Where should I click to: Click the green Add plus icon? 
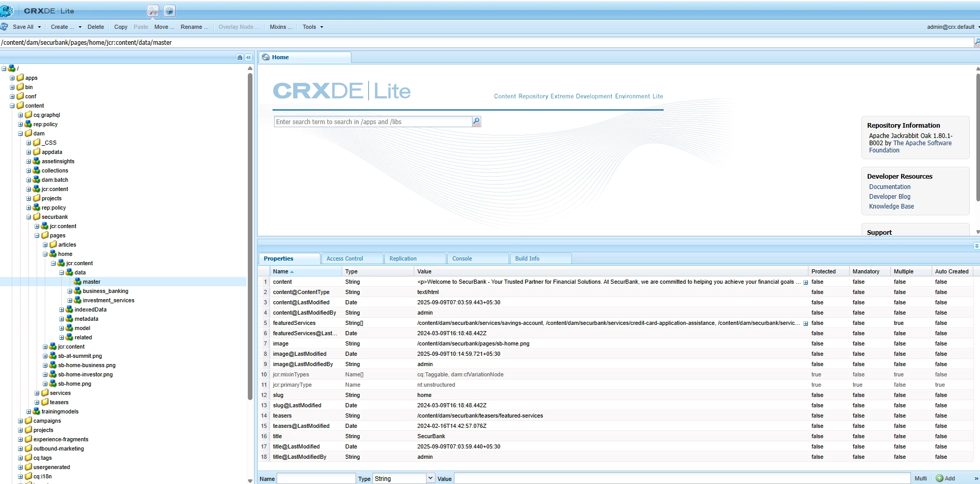(939, 478)
